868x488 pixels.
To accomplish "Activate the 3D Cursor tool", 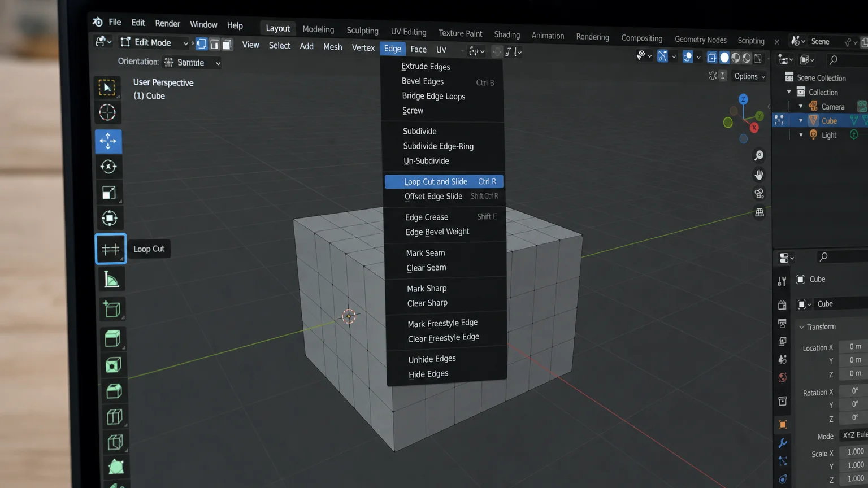I will point(107,113).
